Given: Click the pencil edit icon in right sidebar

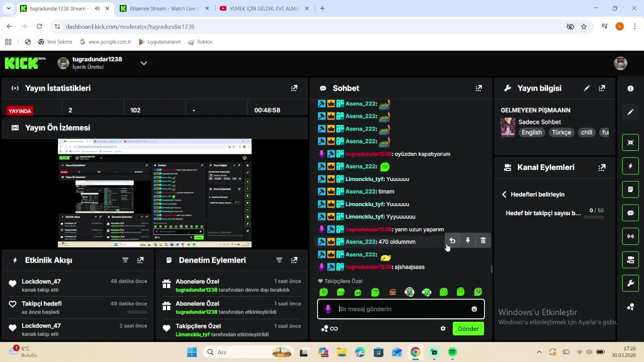Looking at the screenshot, I should point(630,112).
